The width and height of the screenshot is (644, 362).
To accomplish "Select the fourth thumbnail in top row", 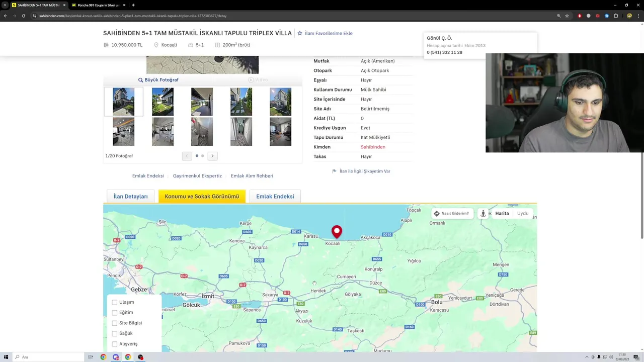I will (241, 102).
